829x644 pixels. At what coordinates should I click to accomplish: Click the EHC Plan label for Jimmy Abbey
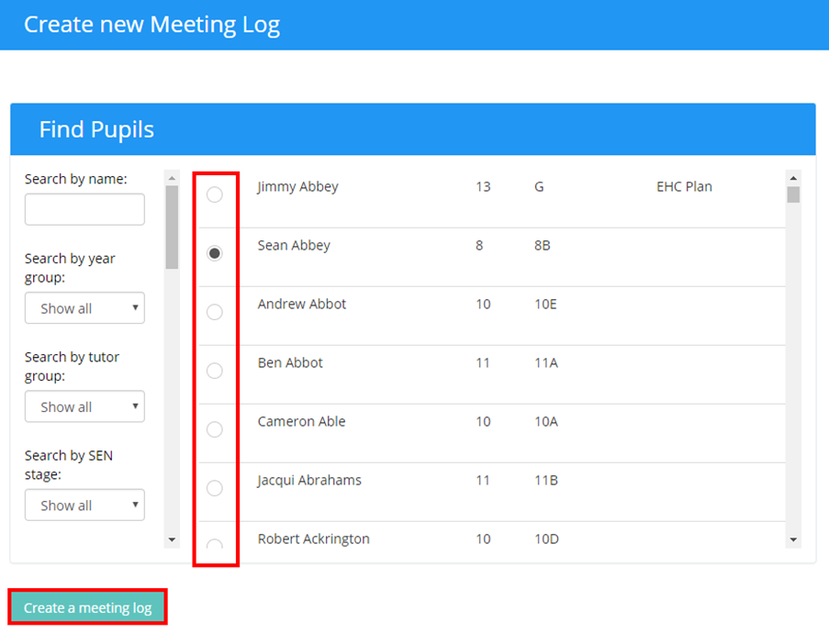pyautogui.click(x=683, y=186)
